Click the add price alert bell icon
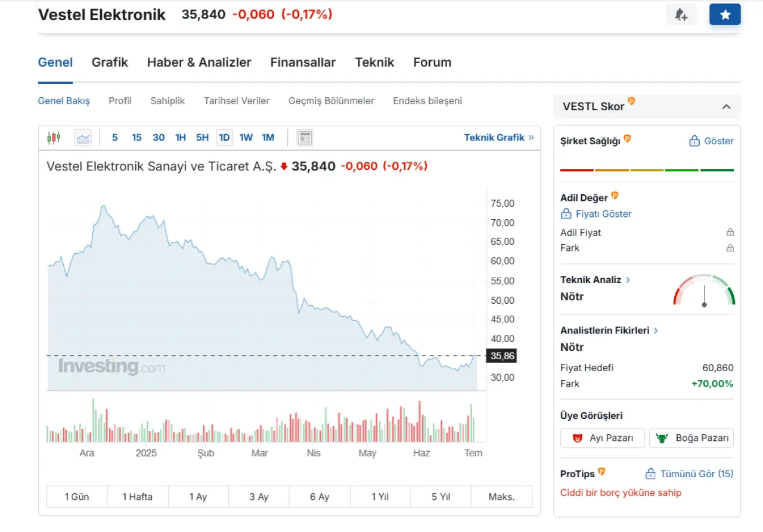The width and height of the screenshot is (763, 532). coord(681,15)
